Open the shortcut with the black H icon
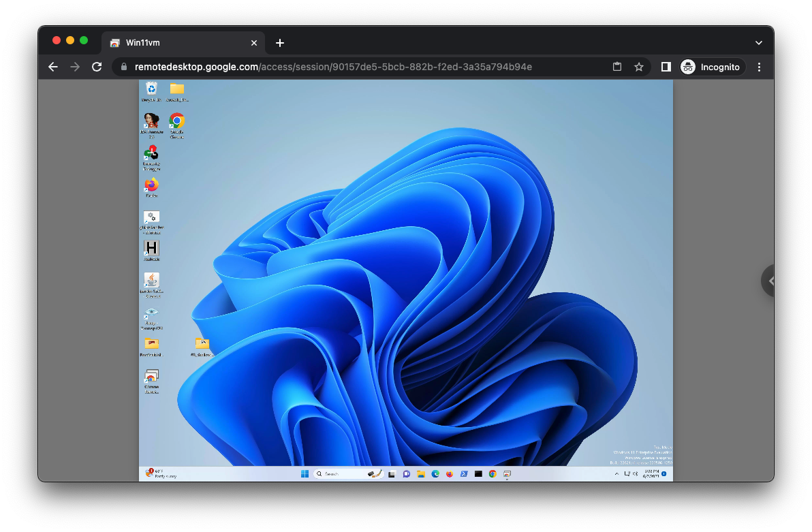 point(151,249)
